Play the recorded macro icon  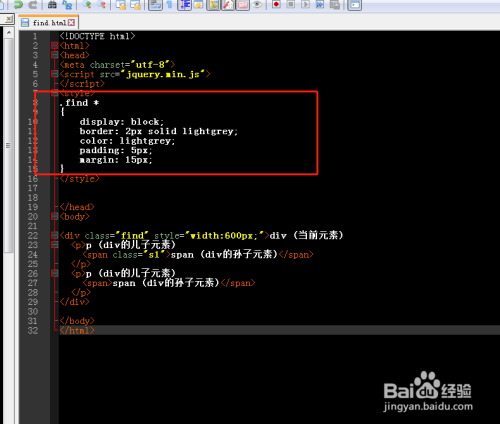click(x=305, y=4)
